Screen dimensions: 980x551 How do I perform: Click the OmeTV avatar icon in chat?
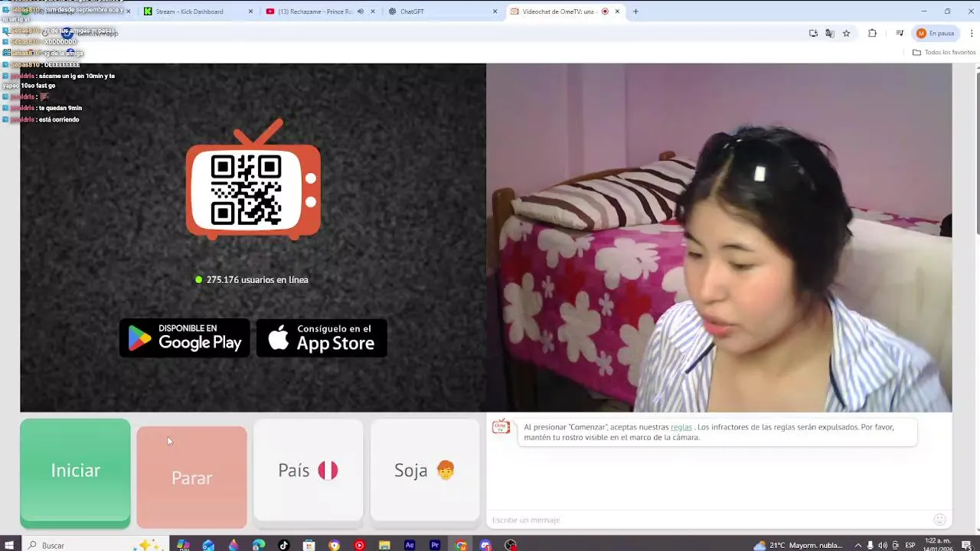point(501,427)
